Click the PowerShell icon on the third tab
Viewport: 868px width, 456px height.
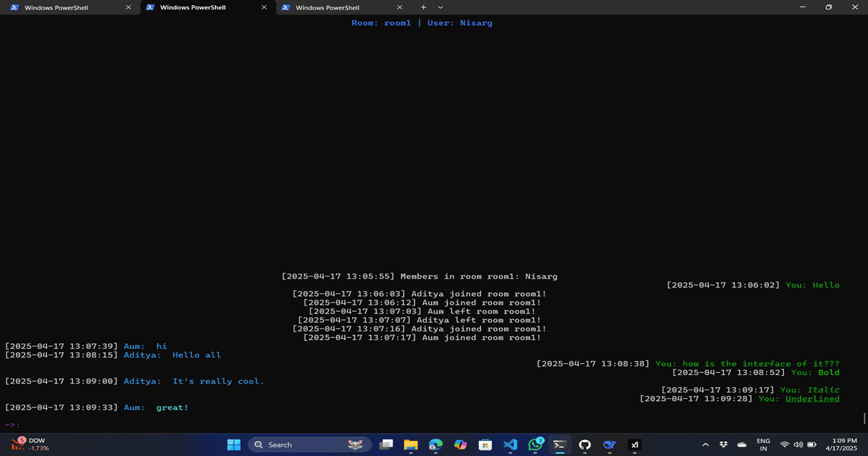point(286,7)
